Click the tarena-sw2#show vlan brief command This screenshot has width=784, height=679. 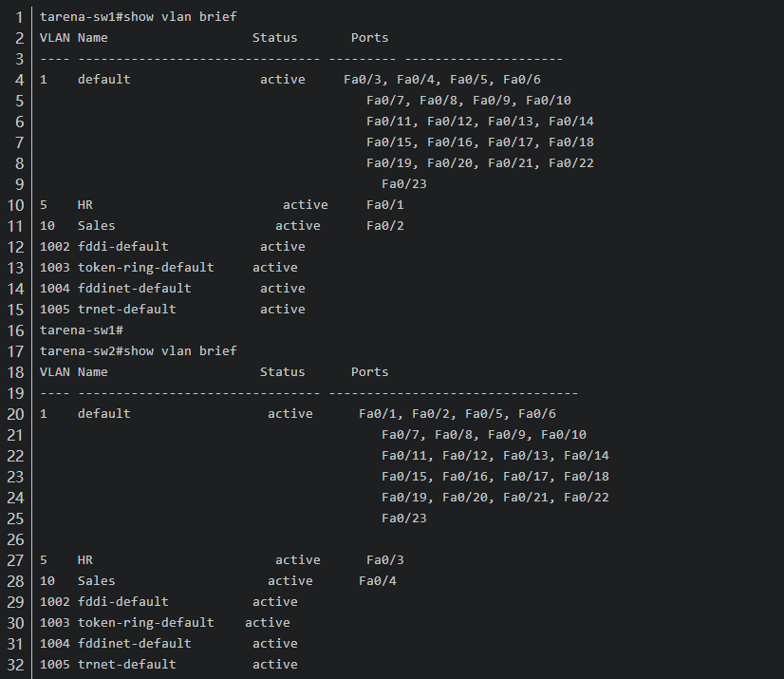[x=139, y=351]
